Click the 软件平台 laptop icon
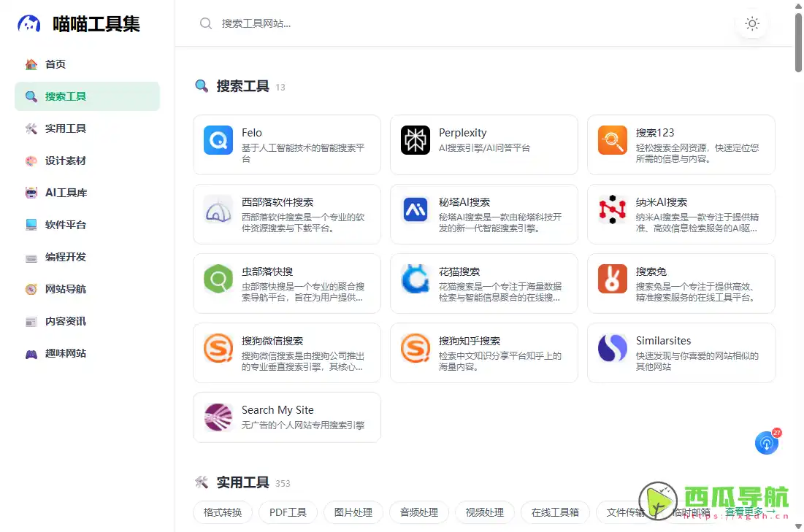The height and width of the screenshot is (532, 804). click(31, 225)
